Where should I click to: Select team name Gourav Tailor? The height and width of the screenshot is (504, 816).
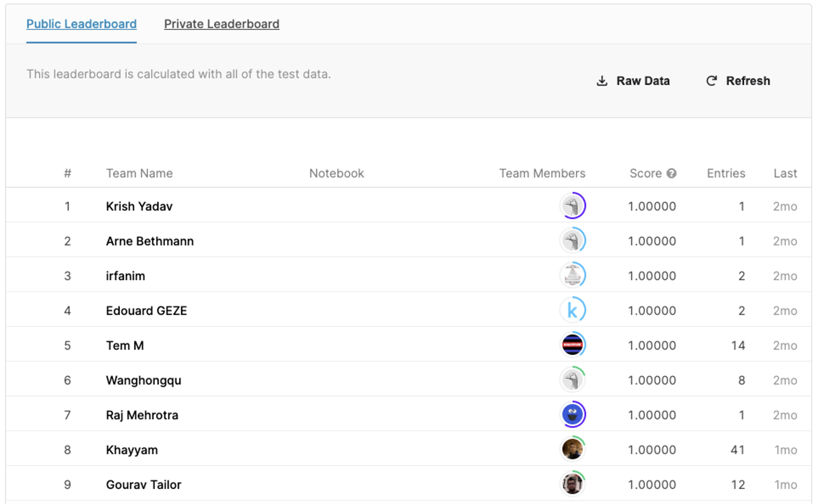point(143,484)
